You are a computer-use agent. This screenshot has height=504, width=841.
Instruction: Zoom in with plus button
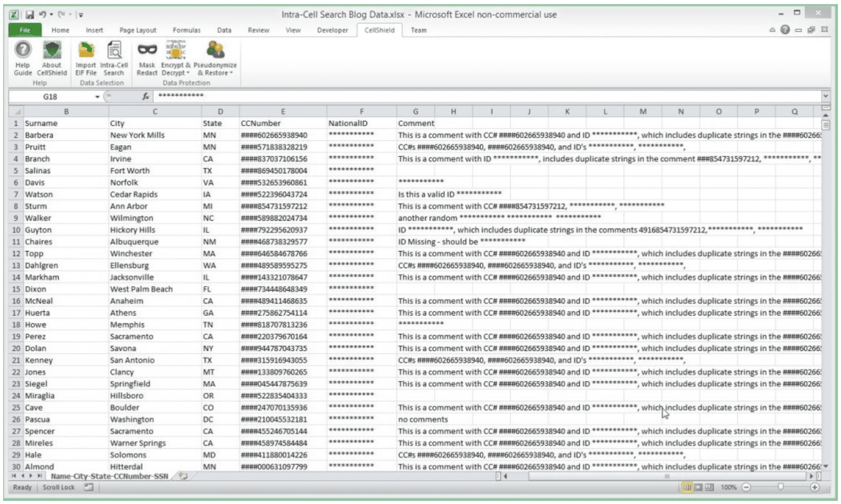click(x=815, y=487)
